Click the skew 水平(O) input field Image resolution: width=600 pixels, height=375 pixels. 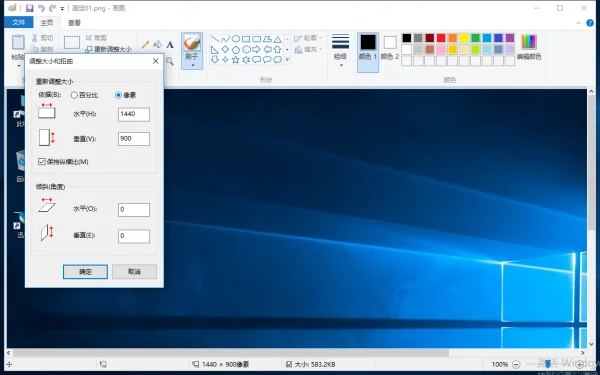pyautogui.click(x=134, y=209)
